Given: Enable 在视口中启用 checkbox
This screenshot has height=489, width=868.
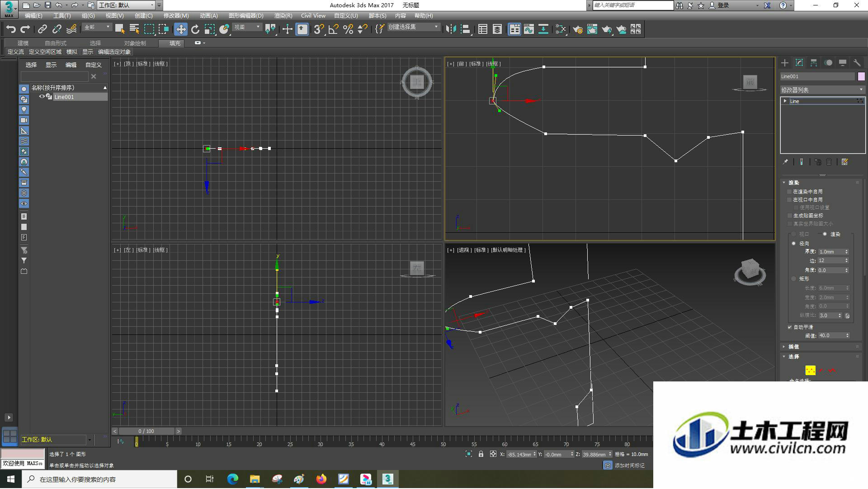Looking at the screenshot, I should pyautogui.click(x=790, y=200).
